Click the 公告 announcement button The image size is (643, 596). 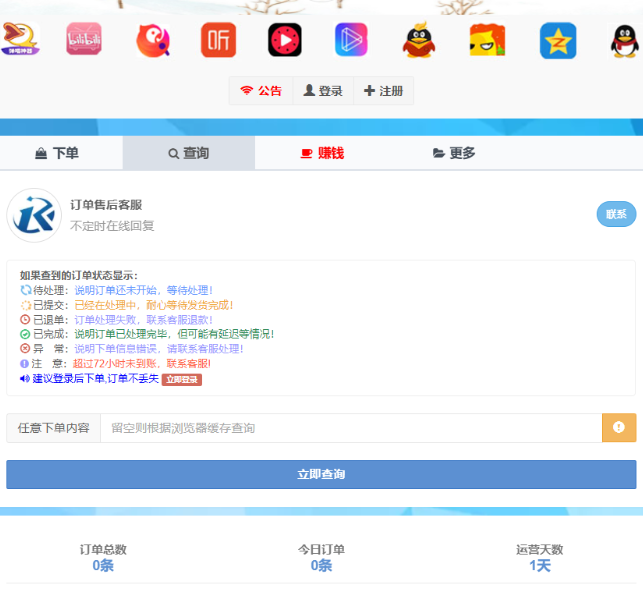[x=261, y=91]
